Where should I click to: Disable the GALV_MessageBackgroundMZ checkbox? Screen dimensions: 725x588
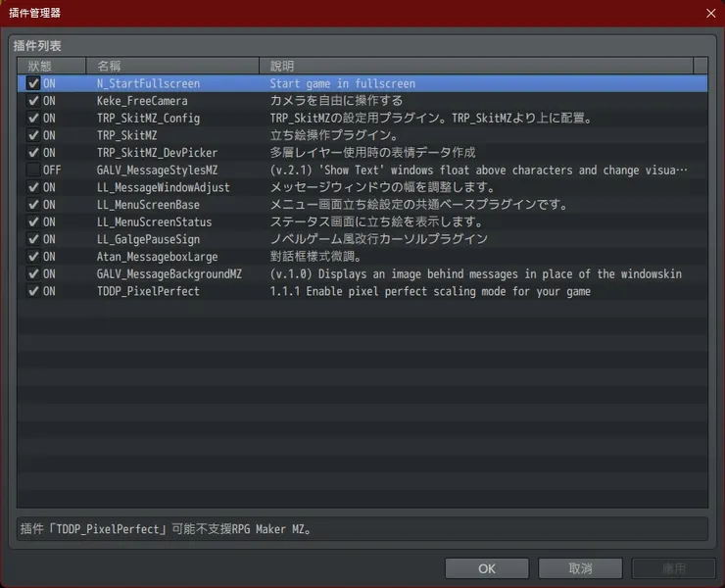33,273
